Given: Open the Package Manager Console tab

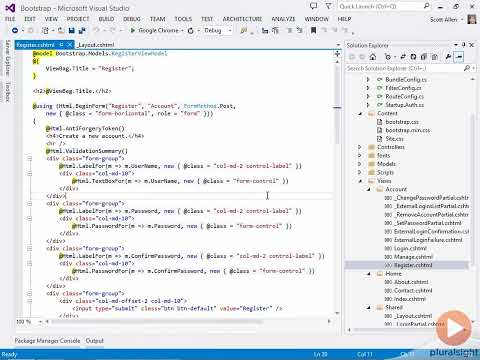Looking at the screenshot, I should (x=47, y=341).
